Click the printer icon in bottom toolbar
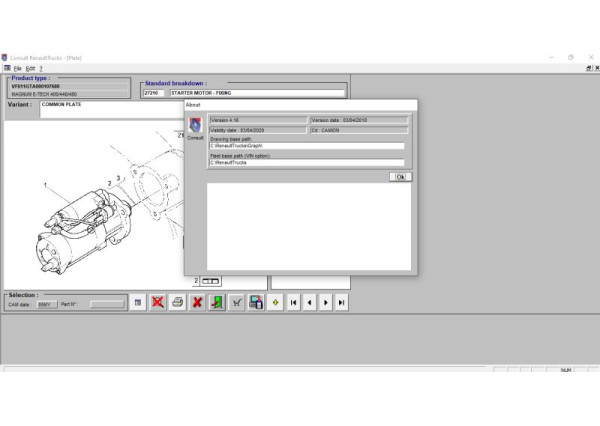 click(177, 302)
